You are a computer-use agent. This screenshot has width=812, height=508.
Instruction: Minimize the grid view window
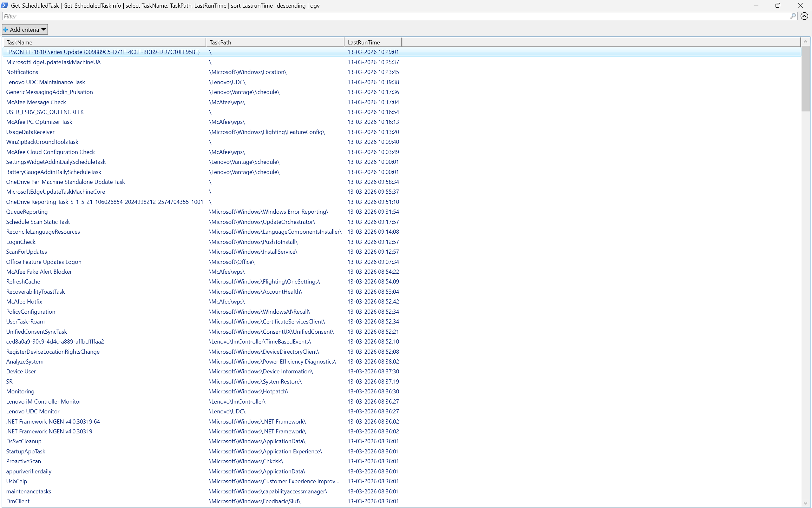click(756, 5)
